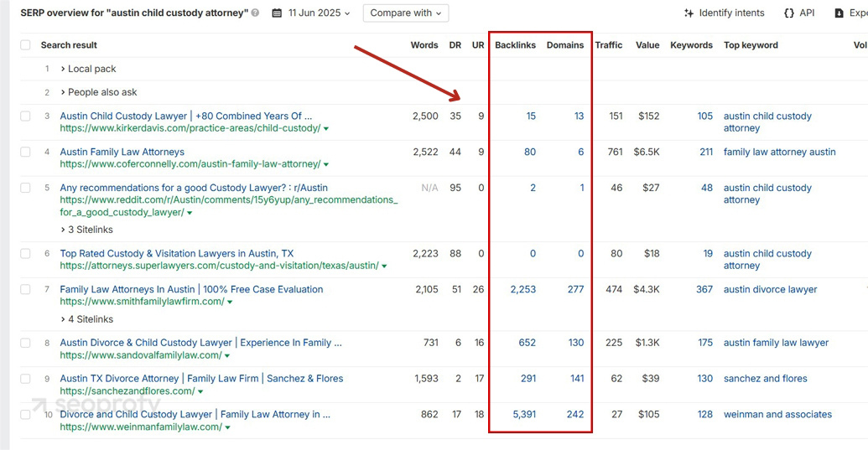Click domains count 141

pyautogui.click(x=577, y=379)
